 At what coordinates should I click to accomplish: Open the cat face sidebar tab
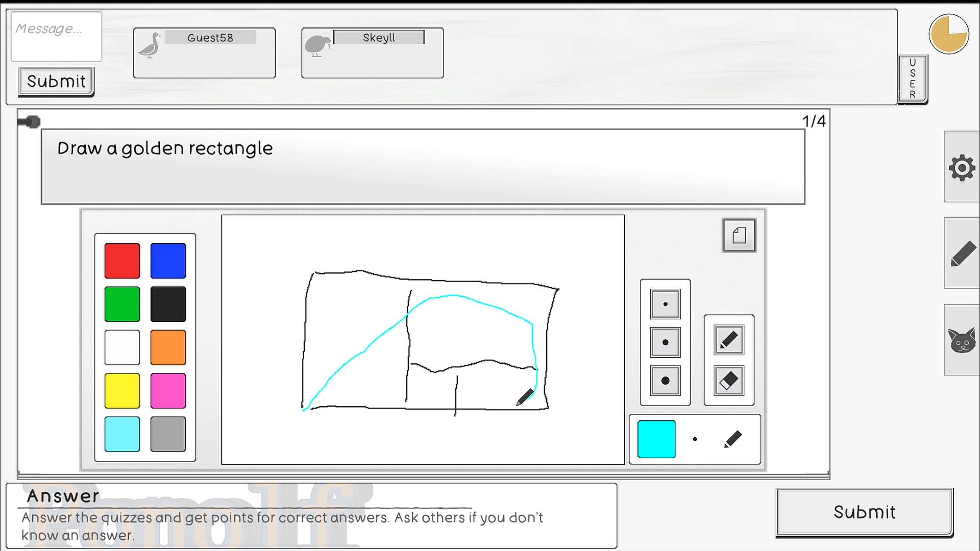(962, 340)
